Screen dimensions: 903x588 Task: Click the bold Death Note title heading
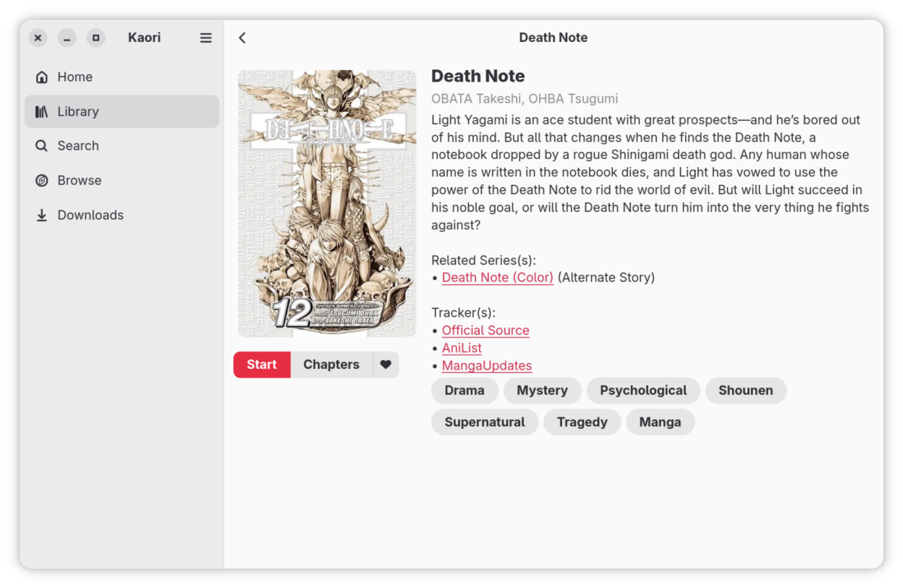478,76
